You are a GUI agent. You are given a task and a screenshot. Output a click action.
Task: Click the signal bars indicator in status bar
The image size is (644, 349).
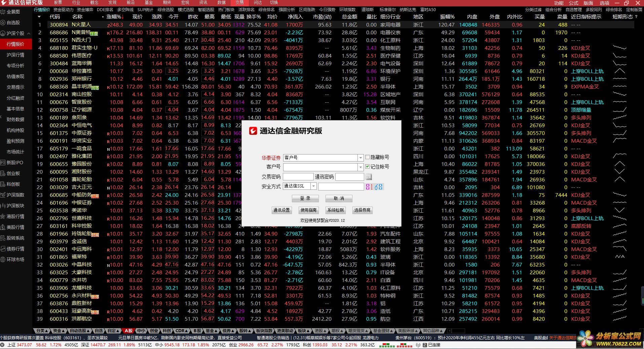click(x=395, y=345)
